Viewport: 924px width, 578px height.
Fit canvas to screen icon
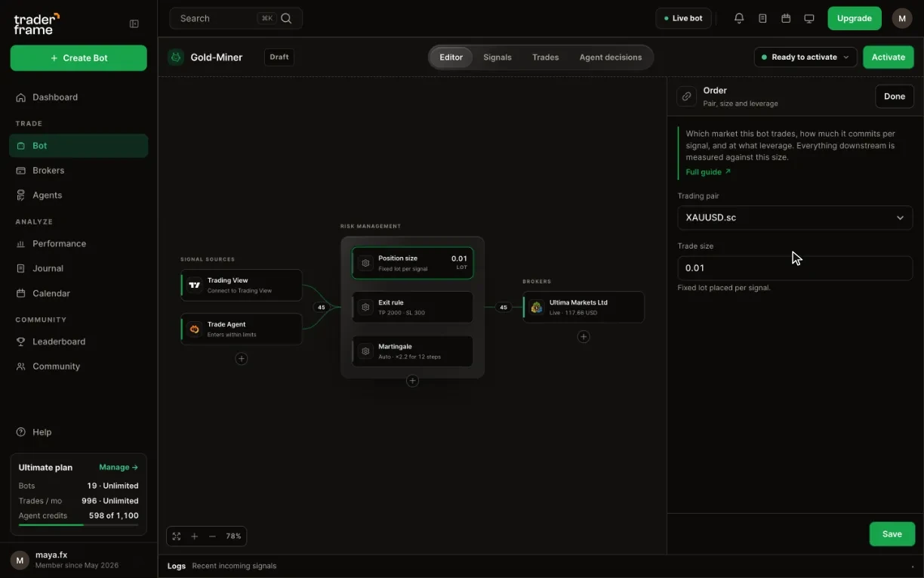click(x=177, y=536)
